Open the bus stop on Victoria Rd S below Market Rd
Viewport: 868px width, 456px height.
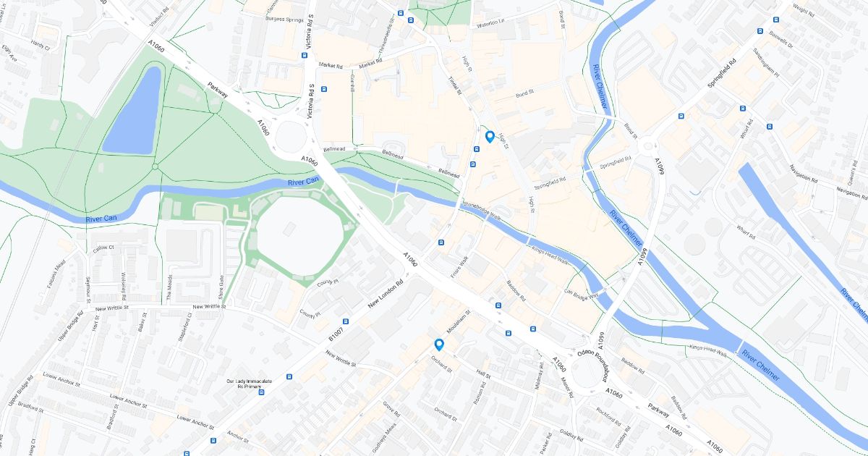click(323, 90)
